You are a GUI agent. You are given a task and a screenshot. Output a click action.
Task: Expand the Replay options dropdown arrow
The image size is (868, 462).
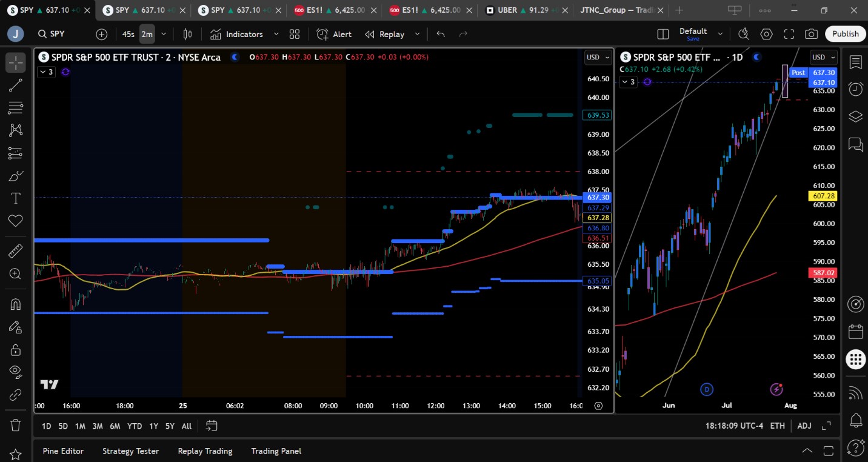pos(417,34)
